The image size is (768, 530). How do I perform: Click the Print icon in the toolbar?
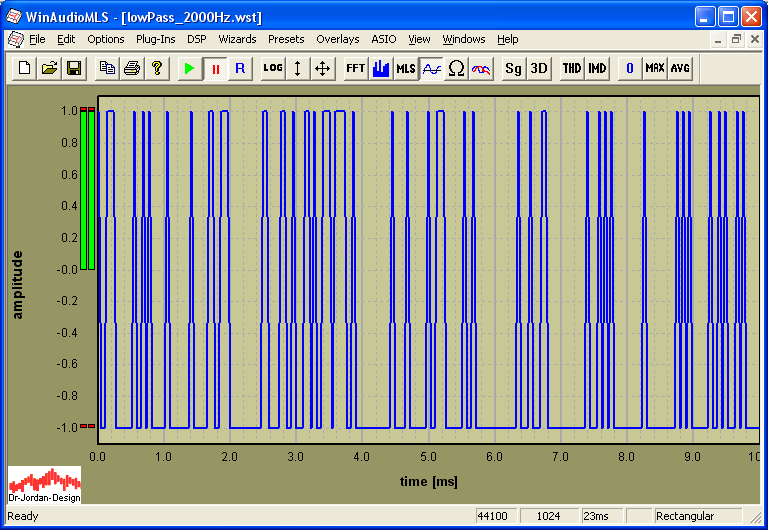[x=131, y=68]
